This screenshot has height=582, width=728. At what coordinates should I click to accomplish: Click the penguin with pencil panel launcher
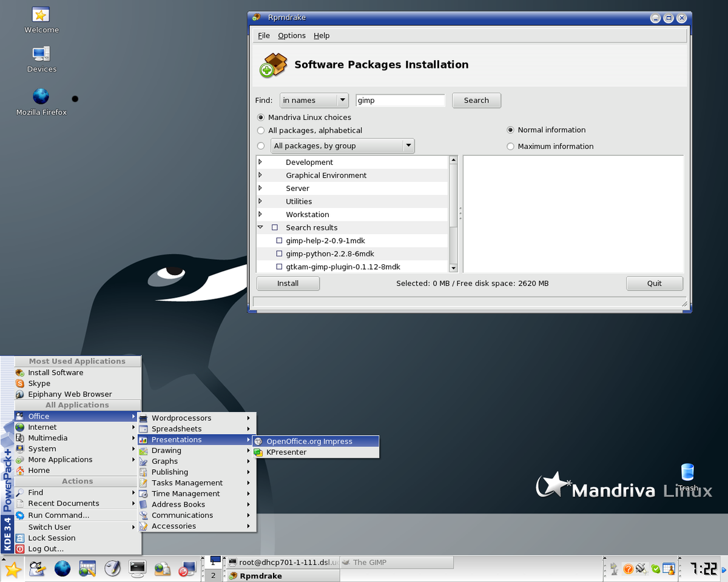coord(38,569)
